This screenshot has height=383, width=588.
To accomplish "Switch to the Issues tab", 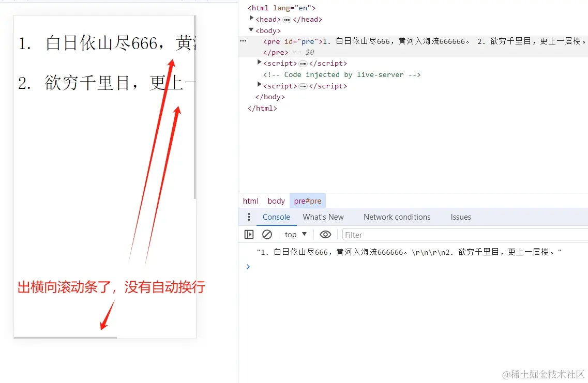I will point(461,217).
